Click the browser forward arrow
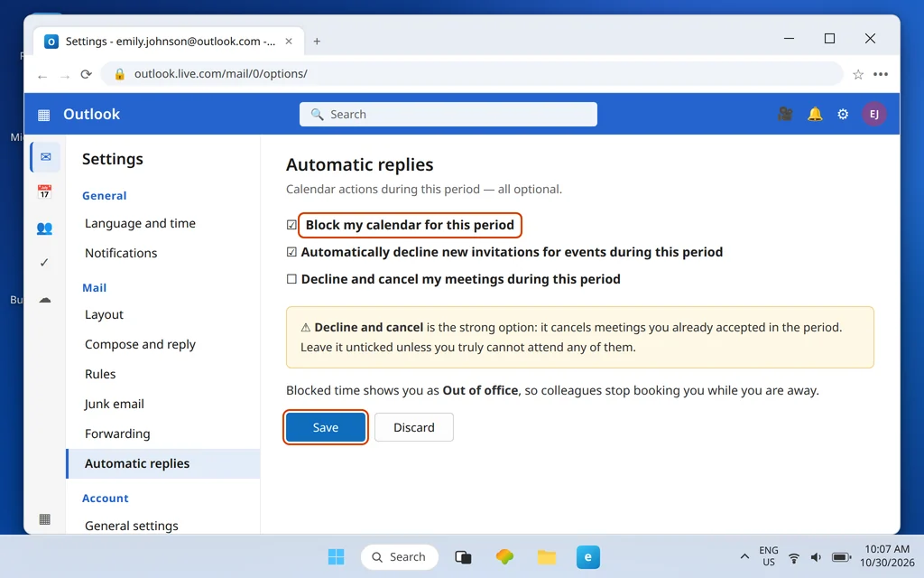The width and height of the screenshot is (924, 578). pyautogui.click(x=65, y=76)
